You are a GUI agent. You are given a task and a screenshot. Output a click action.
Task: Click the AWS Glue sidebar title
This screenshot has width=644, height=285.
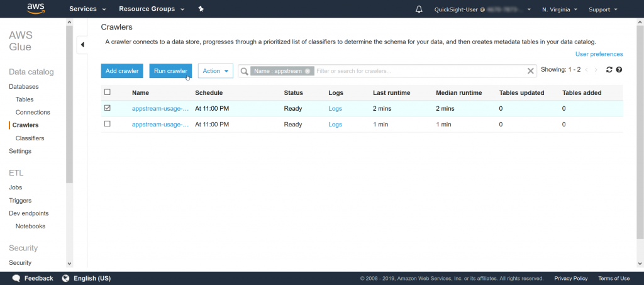(x=21, y=41)
